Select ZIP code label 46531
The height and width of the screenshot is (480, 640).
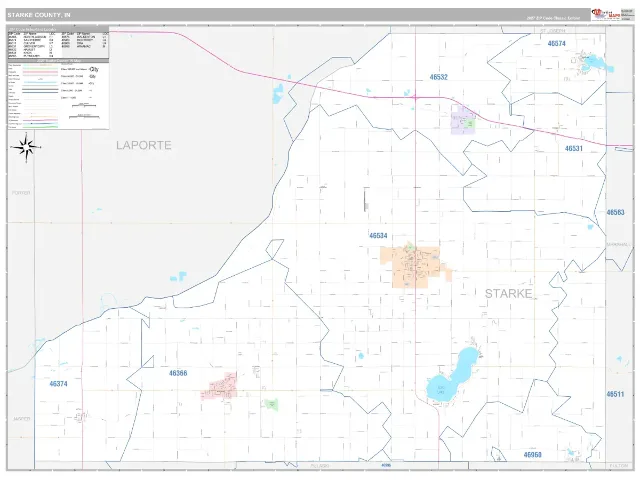[x=573, y=149]
